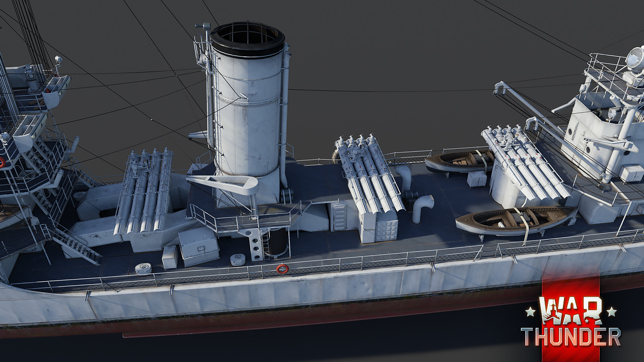The image size is (644, 362).
Task: Click the searchlight atop the aft superstructure
Action: 635,59
